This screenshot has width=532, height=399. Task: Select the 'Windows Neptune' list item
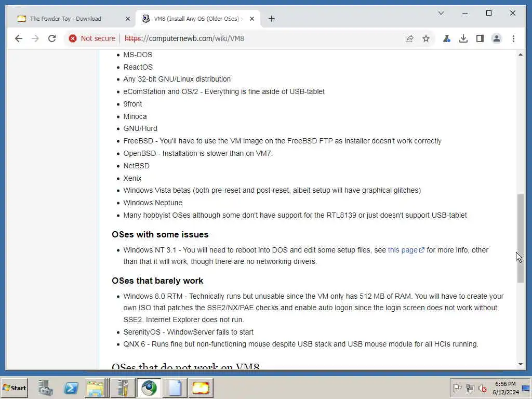click(153, 203)
